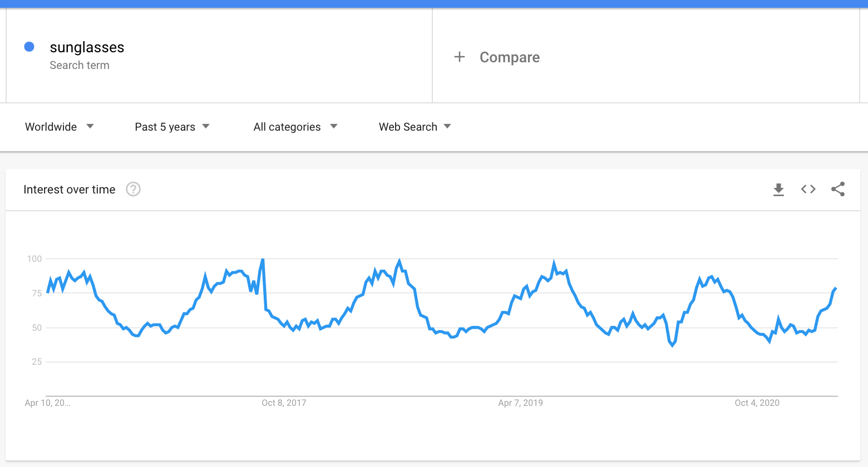The width and height of the screenshot is (868, 467).
Task: Click the 100 peak spike in 2017
Action: pos(263,260)
